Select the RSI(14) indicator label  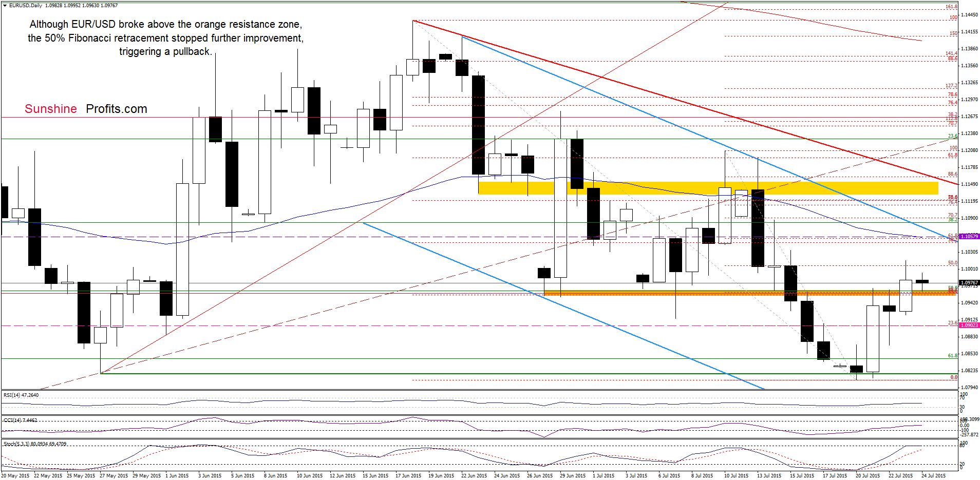point(21,395)
